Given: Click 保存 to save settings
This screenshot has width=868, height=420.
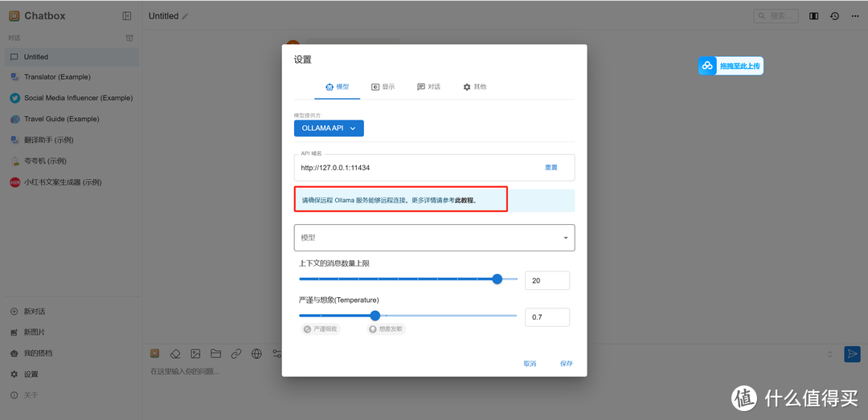Looking at the screenshot, I should (567, 364).
